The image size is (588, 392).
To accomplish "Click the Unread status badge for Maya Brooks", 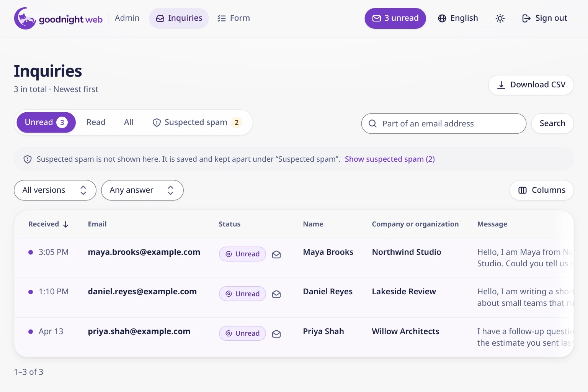I will pyautogui.click(x=242, y=254).
